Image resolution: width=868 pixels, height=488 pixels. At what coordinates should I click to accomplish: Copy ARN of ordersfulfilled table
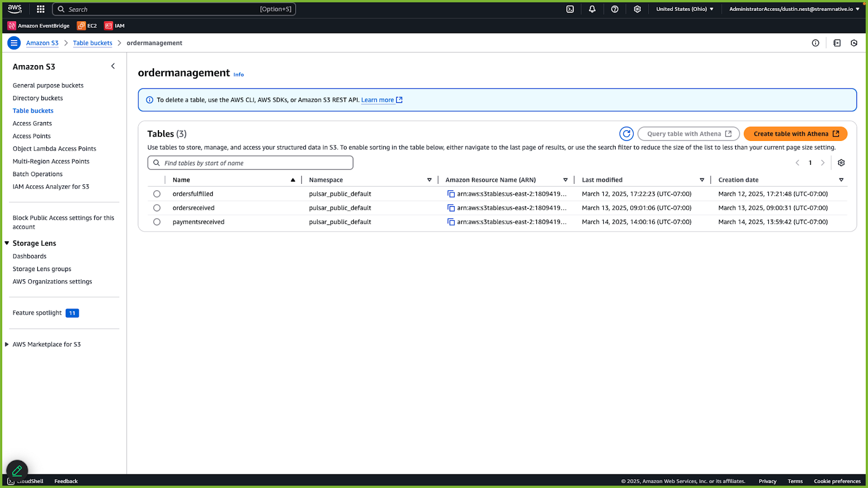pyautogui.click(x=451, y=194)
